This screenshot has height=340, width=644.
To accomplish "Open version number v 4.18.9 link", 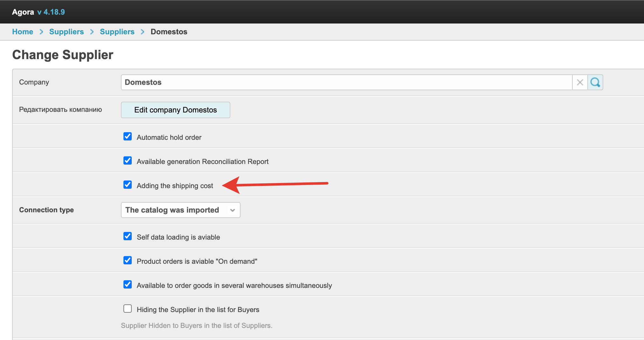I will coord(51,12).
